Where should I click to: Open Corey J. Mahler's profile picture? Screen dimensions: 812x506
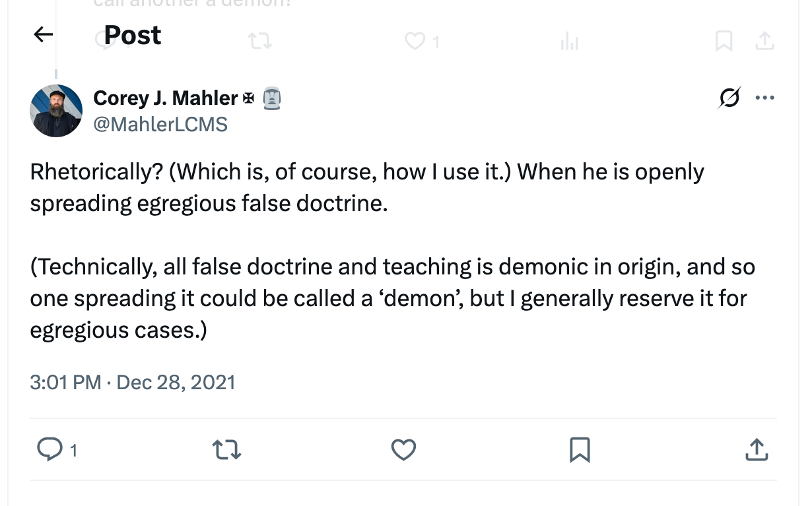click(x=56, y=111)
